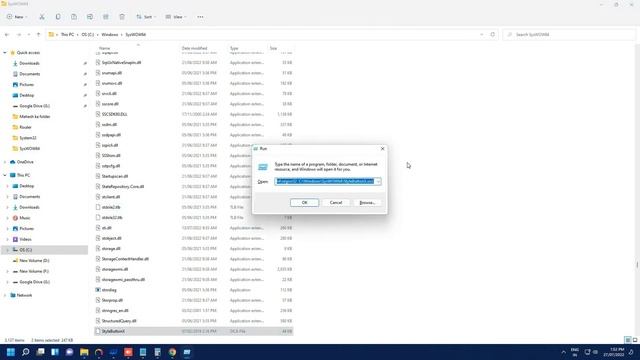Select Music under This PC
The width and height of the screenshot is (640, 360).
click(x=25, y=218)
